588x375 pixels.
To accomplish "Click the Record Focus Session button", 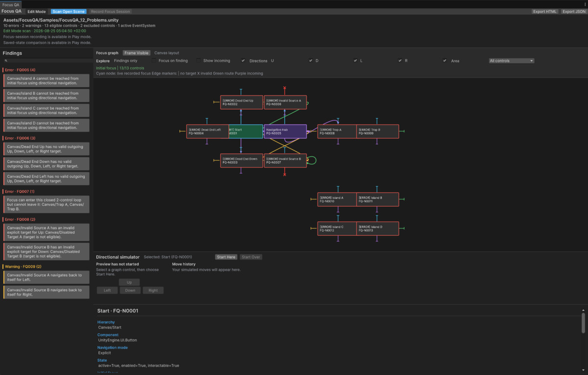I will pyautogui.click(x=110, y=11).
